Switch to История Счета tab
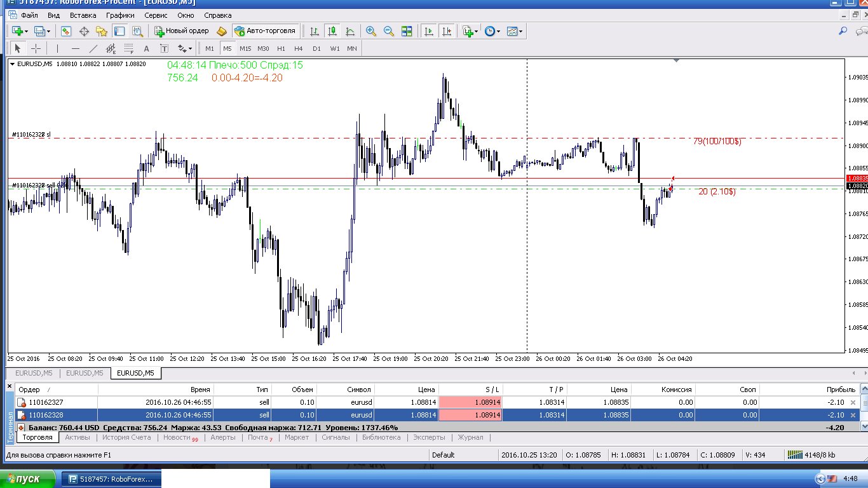This screenshot has height=488, width=868. [x=126, y=437]
